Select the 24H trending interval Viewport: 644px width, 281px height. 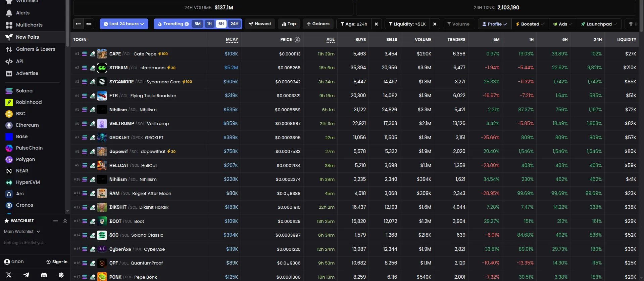click(x=234, y=24)
